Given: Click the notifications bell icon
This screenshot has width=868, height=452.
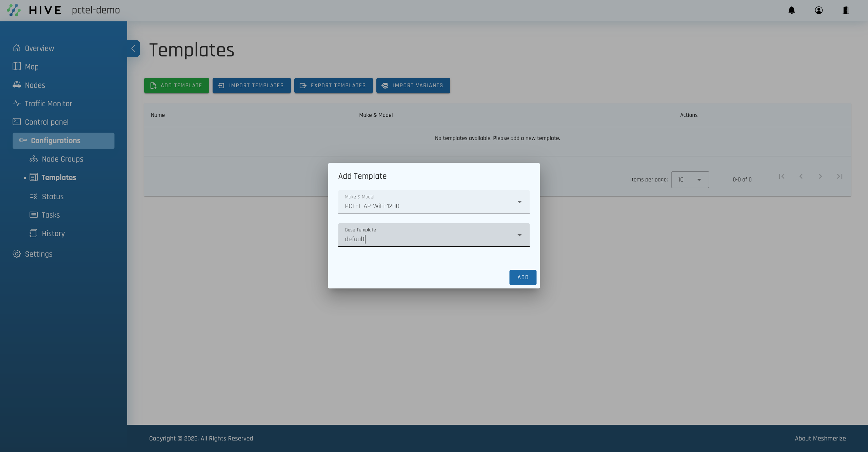Looking at the screenshot, I should (791, 10).
